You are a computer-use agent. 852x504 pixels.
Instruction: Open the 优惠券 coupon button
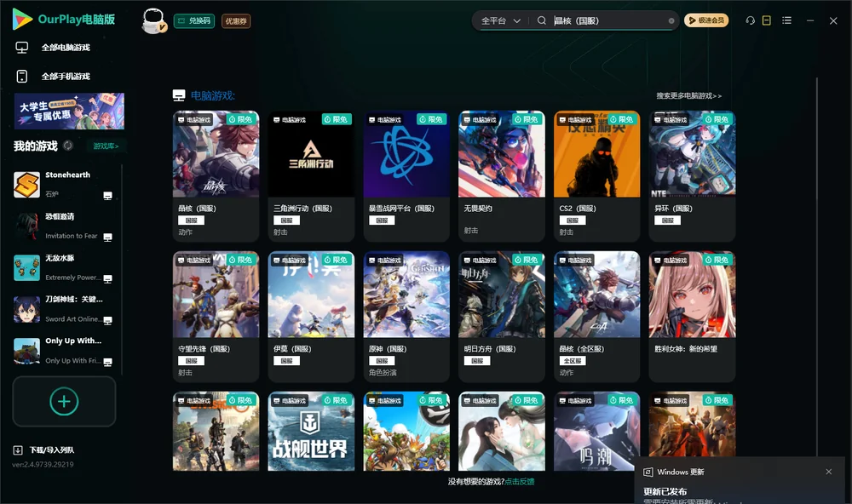236,20
